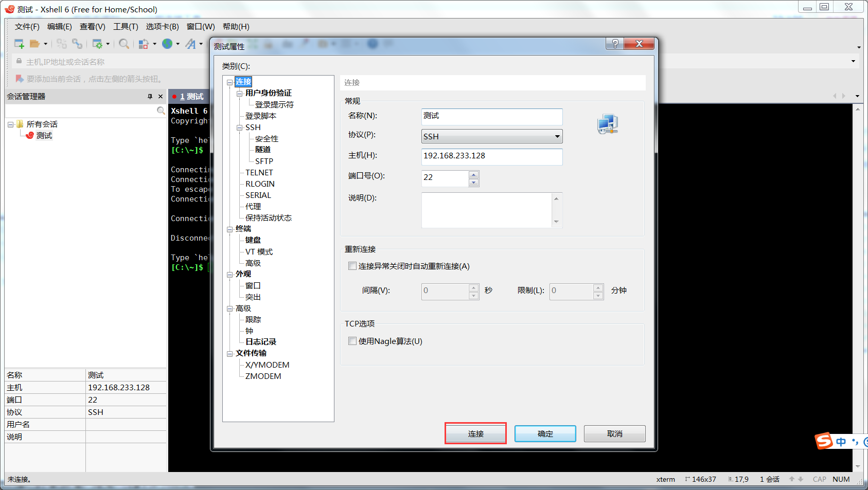Collapse the 所有会话 tree node

click(x=10, y=124)
